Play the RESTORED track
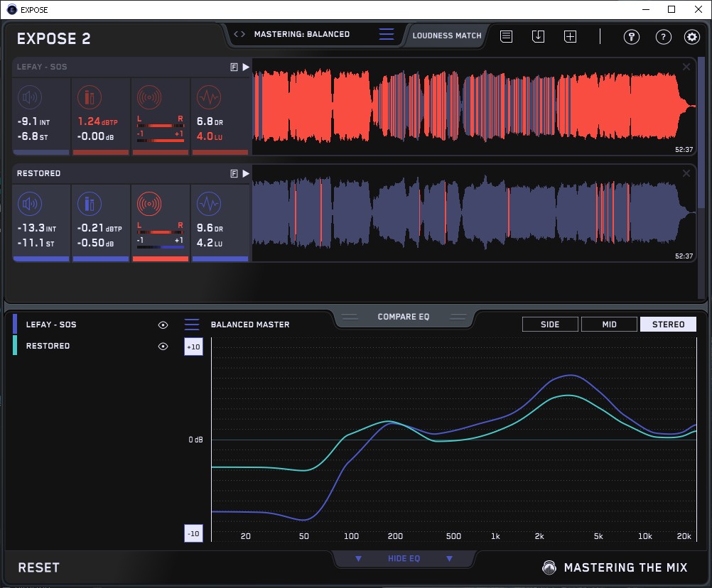712x588 pixels. coord(246,174)
